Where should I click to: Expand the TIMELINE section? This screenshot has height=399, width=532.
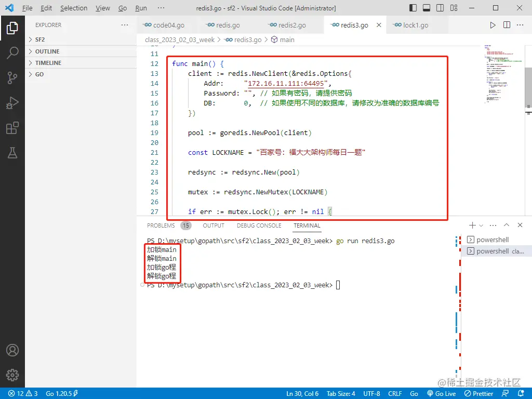pos(81,63)
